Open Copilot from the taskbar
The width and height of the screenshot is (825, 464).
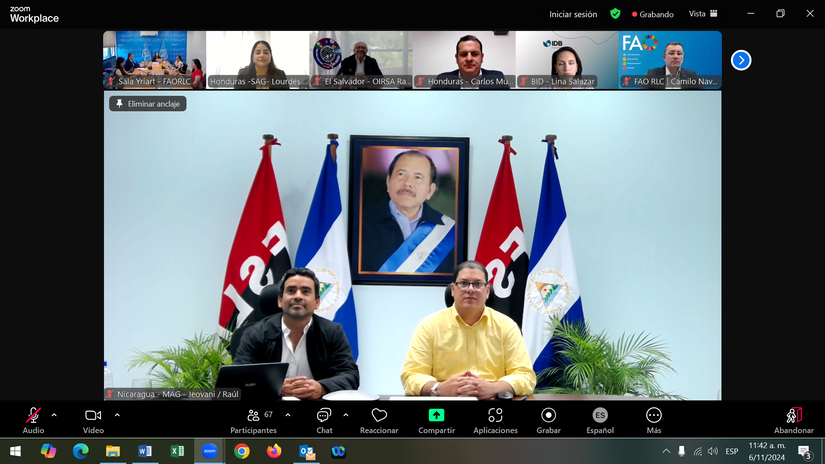pyautogui.click(x=48, y=451)
